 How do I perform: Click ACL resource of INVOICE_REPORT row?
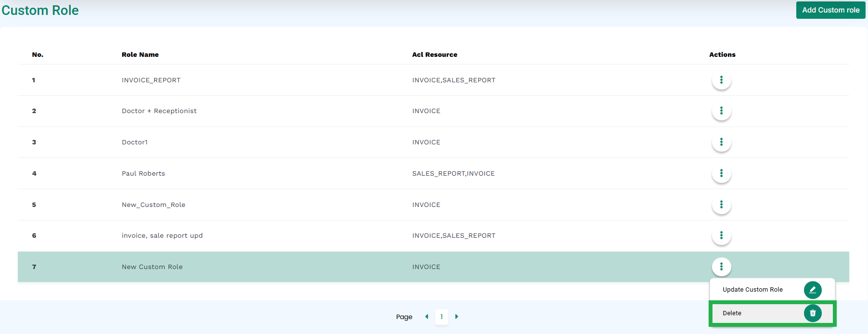tap(454, 80)
